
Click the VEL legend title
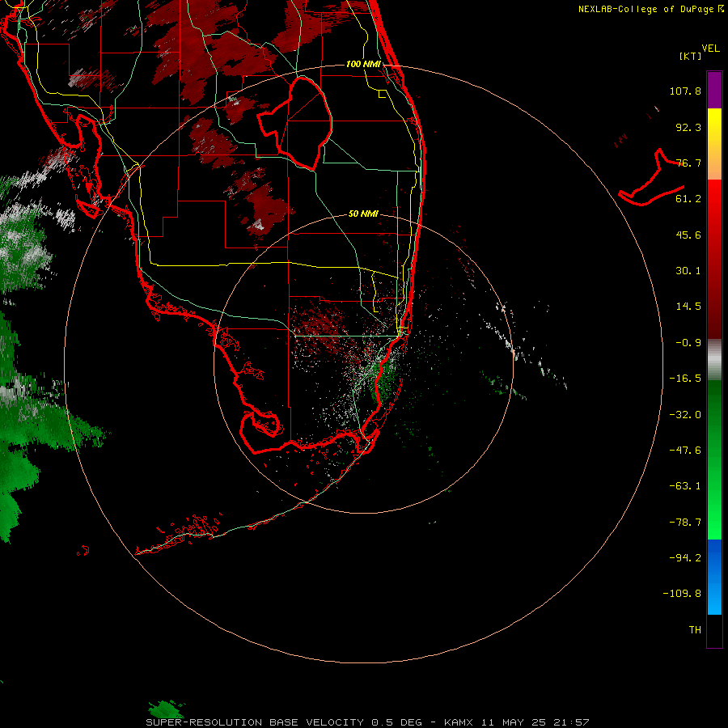tap(710, 49)
